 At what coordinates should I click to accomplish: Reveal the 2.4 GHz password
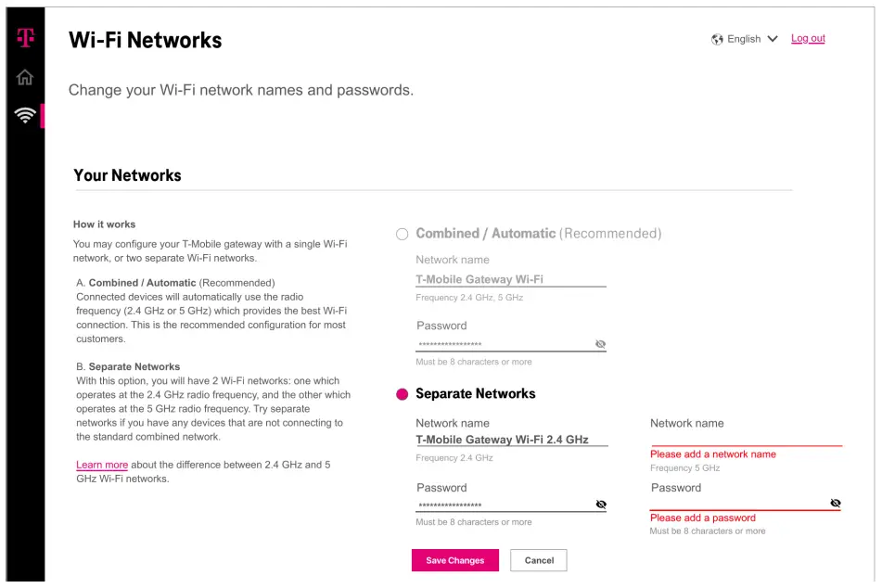[x=600, y=505]
